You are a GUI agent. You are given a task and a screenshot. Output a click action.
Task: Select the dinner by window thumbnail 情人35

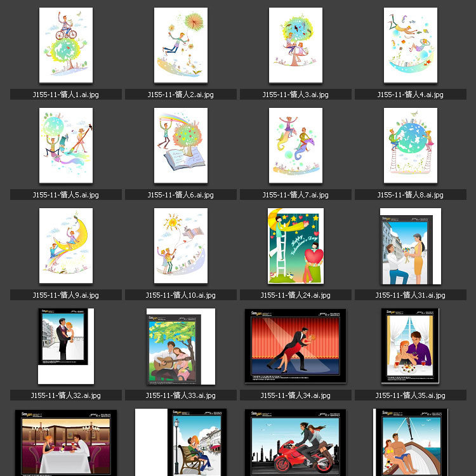411,346
